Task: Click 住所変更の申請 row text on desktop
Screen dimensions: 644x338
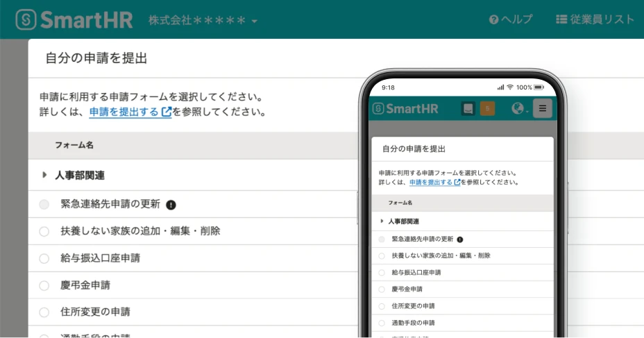Action: click(95, 312)
